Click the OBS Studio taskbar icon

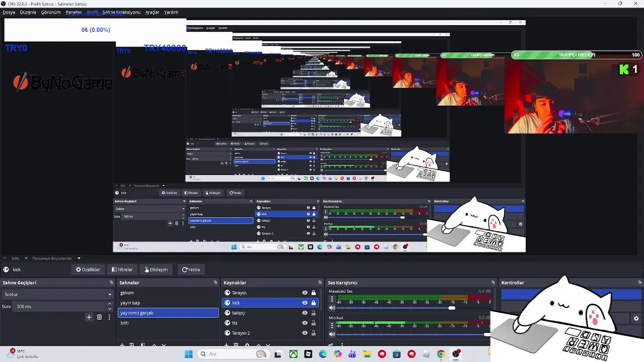pyautogui.click(x=456, y=354)
